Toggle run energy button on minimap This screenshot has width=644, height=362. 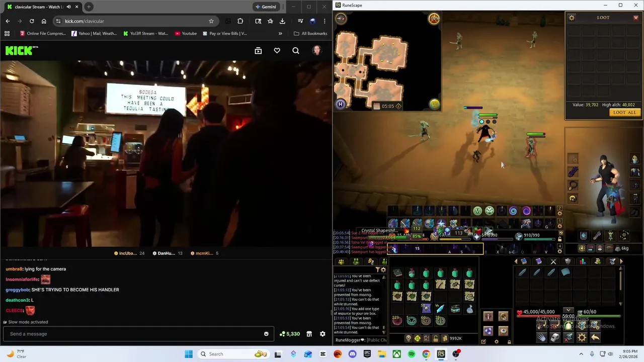pyautogui.click(x=434, y=19)
